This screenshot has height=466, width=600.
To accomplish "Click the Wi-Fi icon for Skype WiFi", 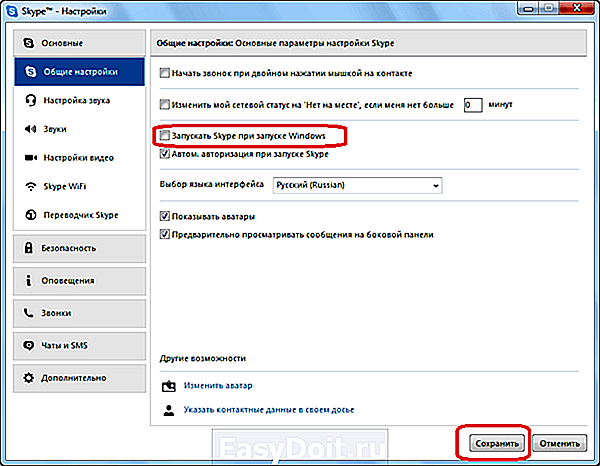I will 31,186.
